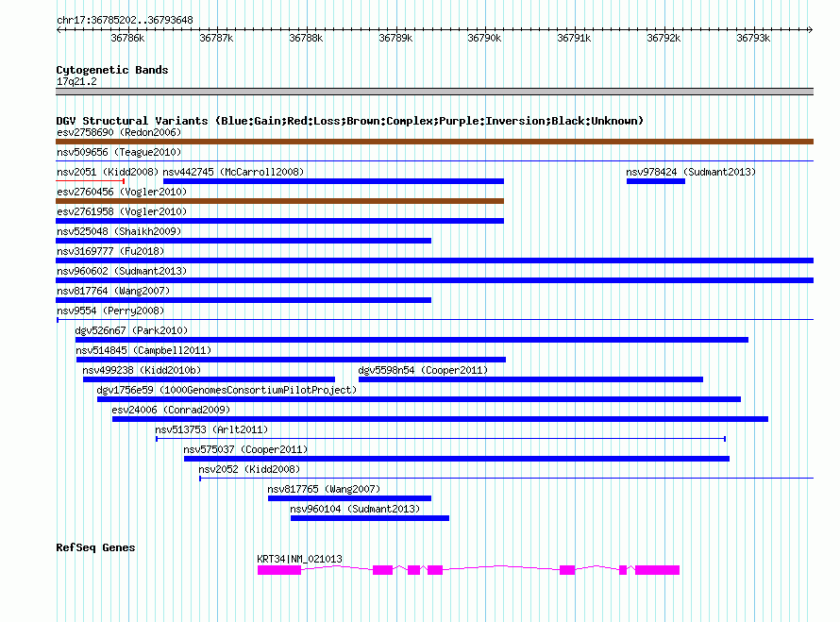Click the nsv3169777 (Fu2018) label
The image size is (840, 622).
click(x=110, y=251)
